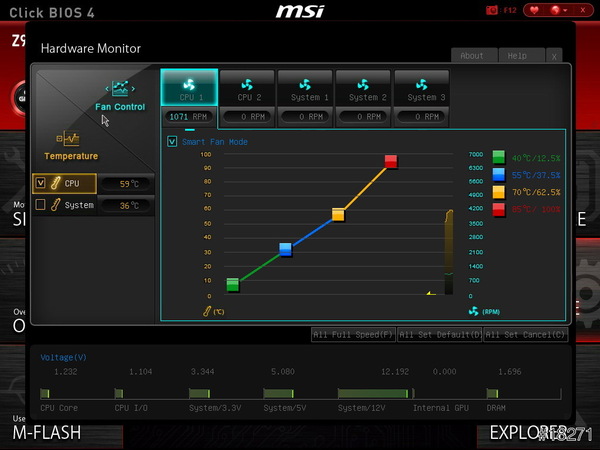Select the System 3 fan tab

[422, 88]
